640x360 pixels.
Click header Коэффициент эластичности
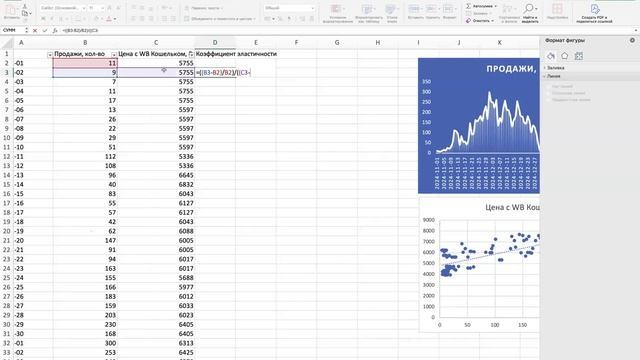click(236, 53)
